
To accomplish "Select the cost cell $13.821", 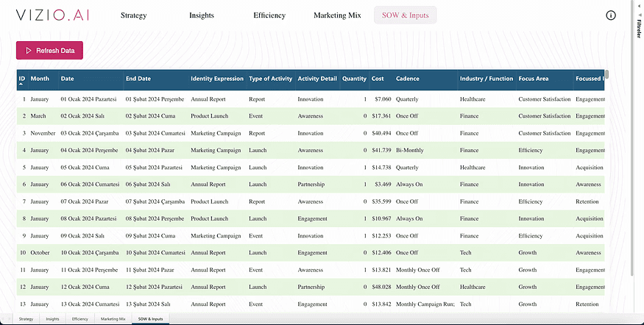I will tap(381, 270).
